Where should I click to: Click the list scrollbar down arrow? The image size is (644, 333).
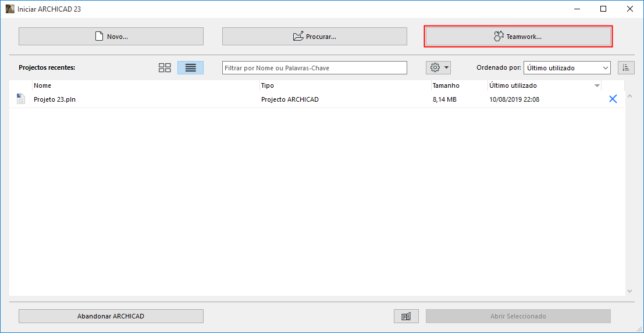[x=630, y=291]
